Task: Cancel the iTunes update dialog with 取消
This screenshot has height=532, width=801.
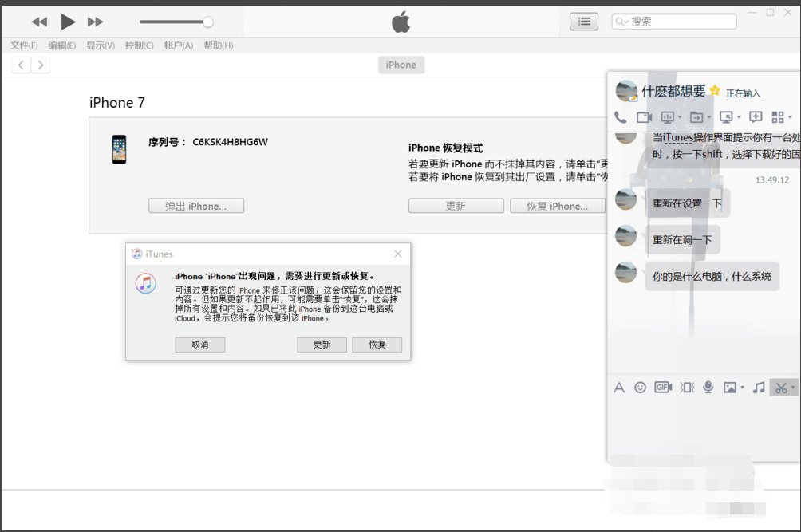Action: coord(199,345)
